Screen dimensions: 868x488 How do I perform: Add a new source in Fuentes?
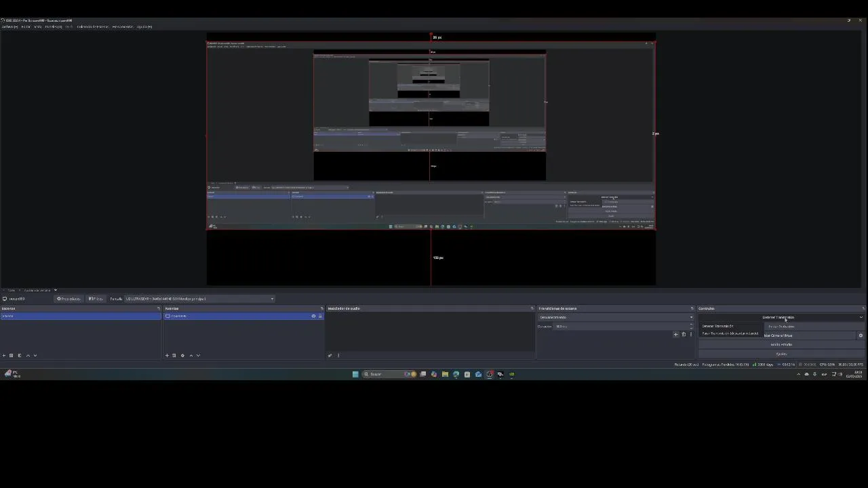coord(167,355)
